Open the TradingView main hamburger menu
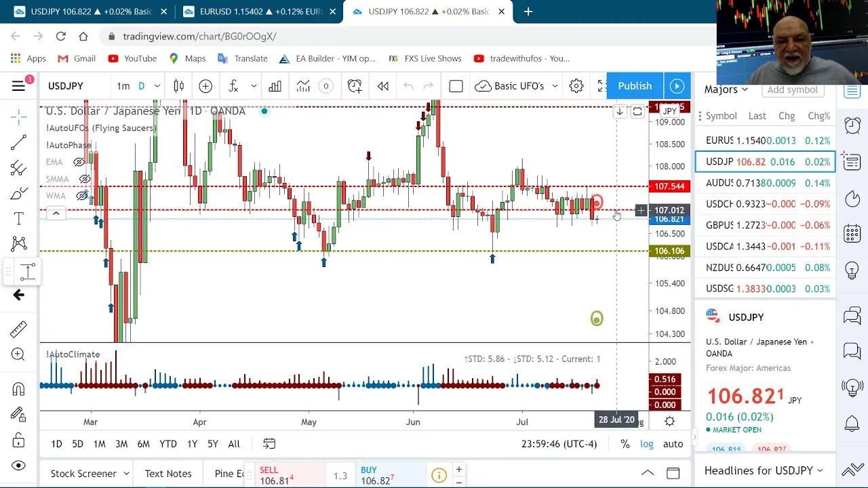 (18, 86)
